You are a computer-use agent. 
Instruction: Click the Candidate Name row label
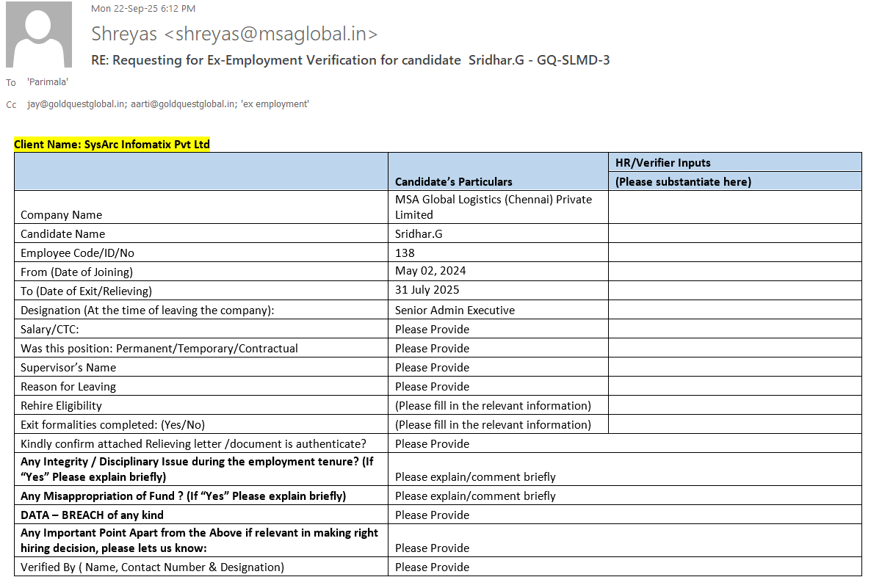(62, 233)
